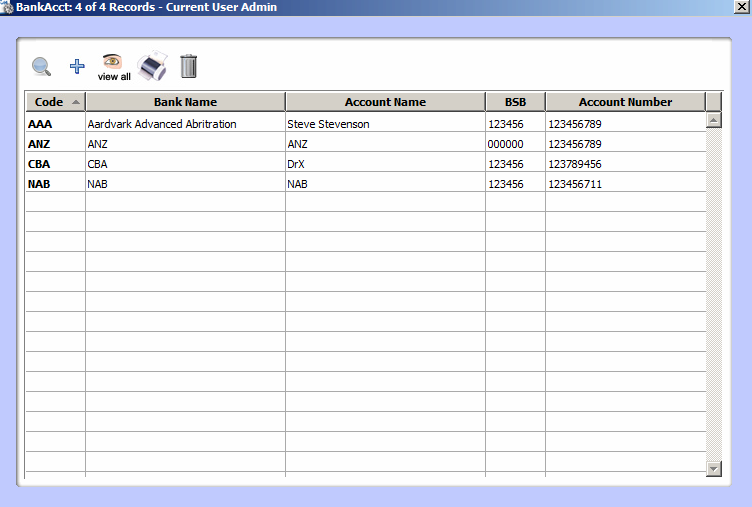Toggle the Code column sort arrow
The image size is (752, 507).
(x=76, y=102)
